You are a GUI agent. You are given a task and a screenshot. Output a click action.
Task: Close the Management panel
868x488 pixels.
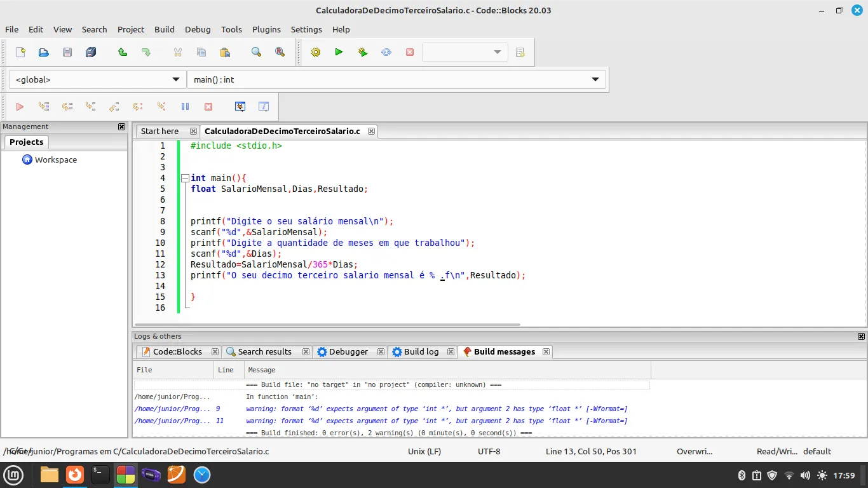[122, 126]
